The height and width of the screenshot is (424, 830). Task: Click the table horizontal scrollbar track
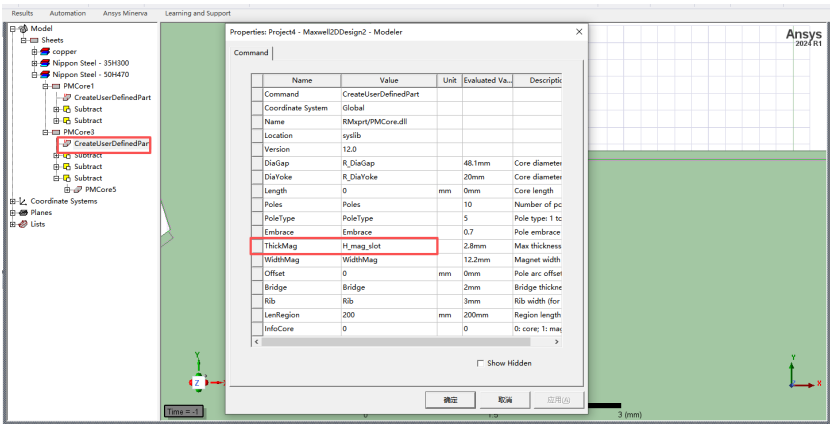(407, 342)
